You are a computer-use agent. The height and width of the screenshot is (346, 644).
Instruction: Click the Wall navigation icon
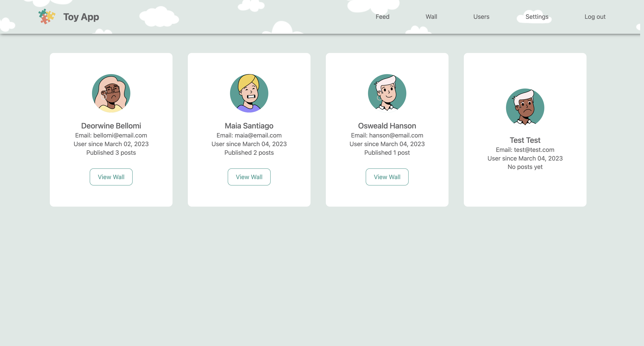click(x=431, y=17)
